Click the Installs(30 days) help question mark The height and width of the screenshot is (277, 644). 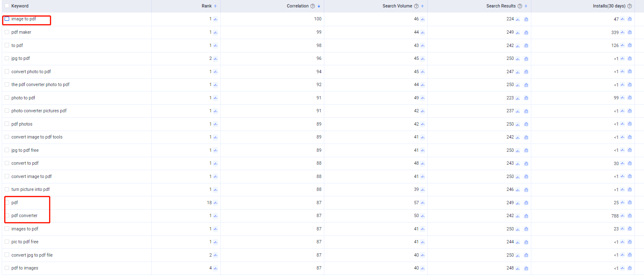click(629, 6)
